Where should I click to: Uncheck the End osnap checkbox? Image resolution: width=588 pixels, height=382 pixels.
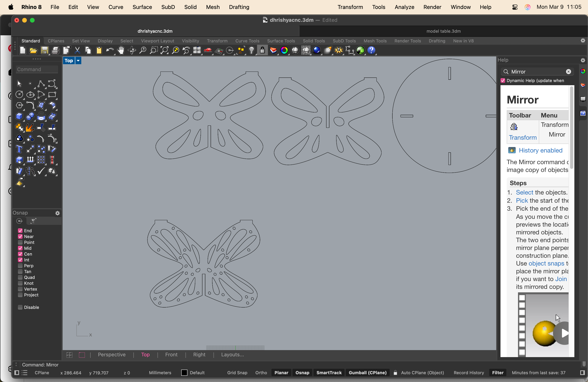tap(20, 230)
